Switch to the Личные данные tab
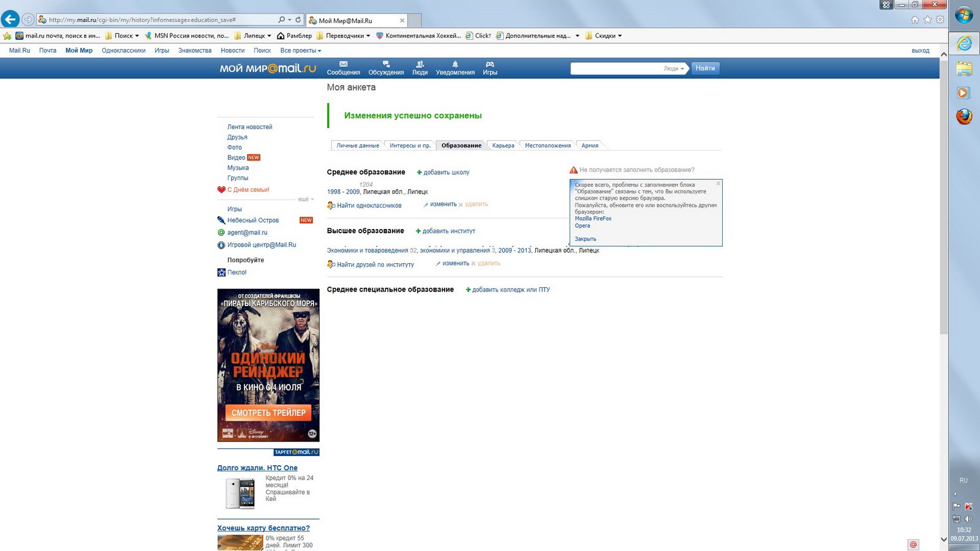 358,146
